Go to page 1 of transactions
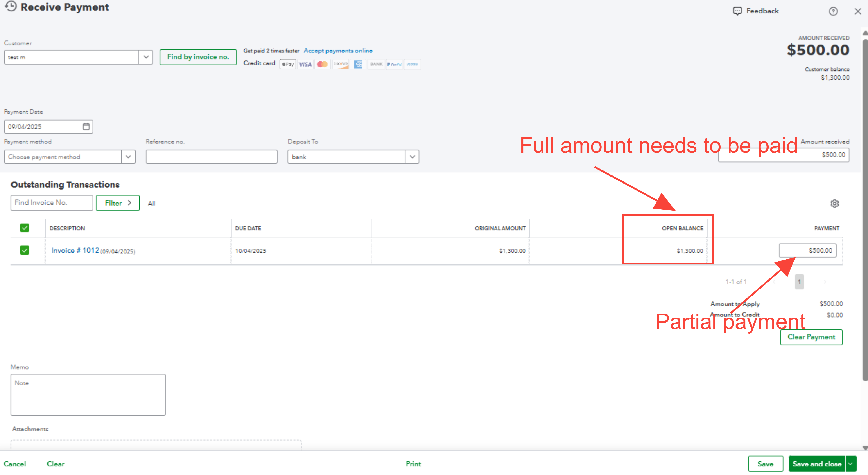Screen dimensions: 868x475 (x=799, y=282)
